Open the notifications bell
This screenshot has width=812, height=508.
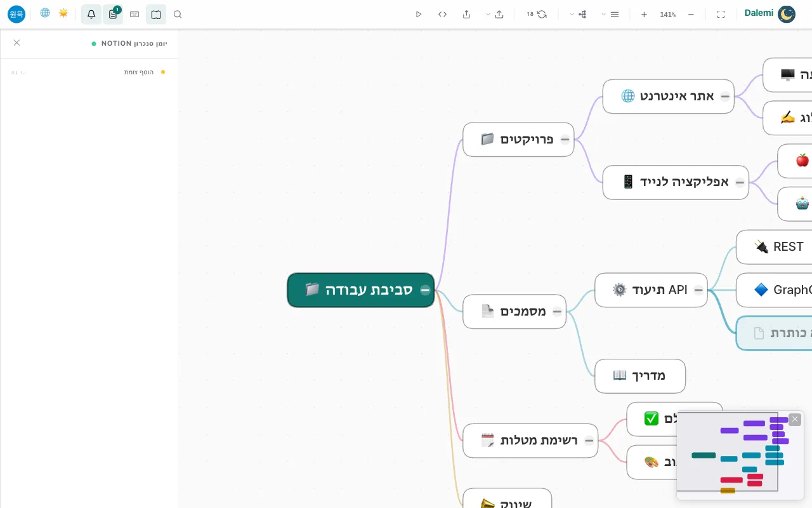point(91,14)
